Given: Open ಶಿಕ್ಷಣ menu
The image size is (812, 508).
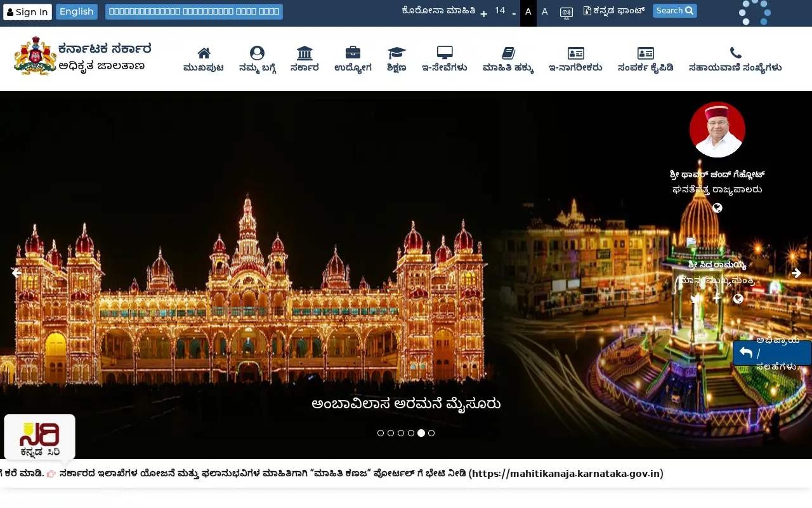Looking at the screenshot, I should 396,60.
